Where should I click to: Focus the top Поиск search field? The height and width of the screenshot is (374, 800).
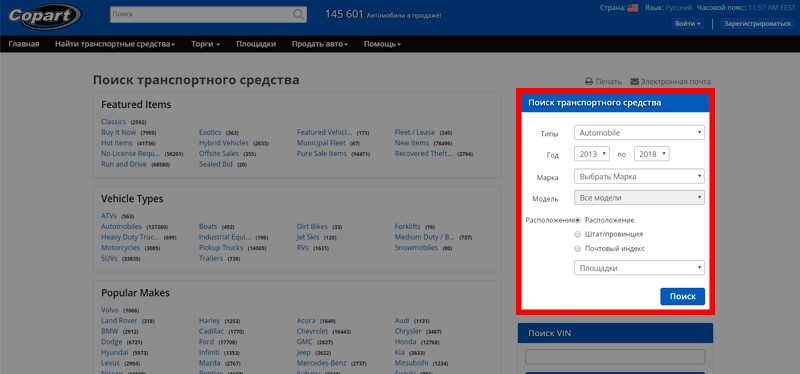pyautogui.click(x=202, y=15)
